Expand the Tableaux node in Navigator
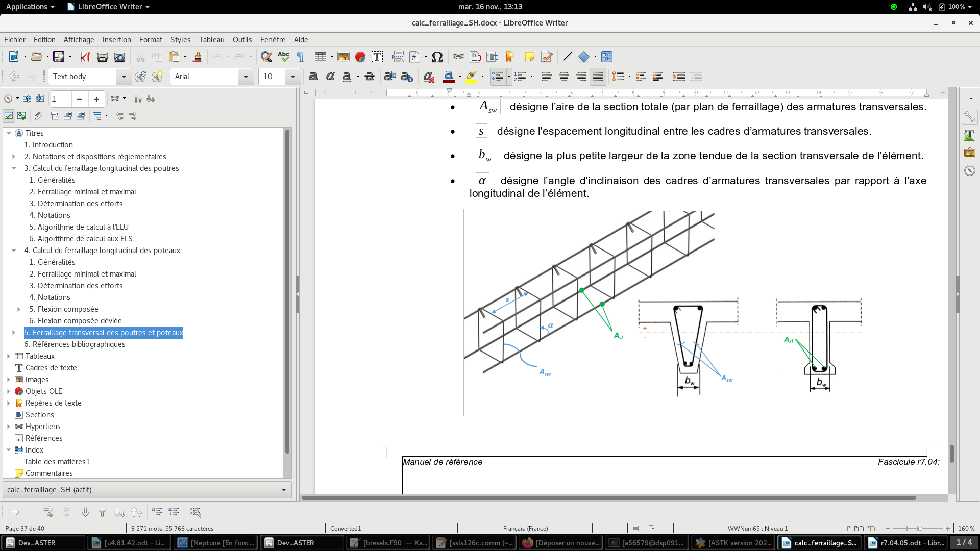980x551 pixels. click(x=9, y=356)
